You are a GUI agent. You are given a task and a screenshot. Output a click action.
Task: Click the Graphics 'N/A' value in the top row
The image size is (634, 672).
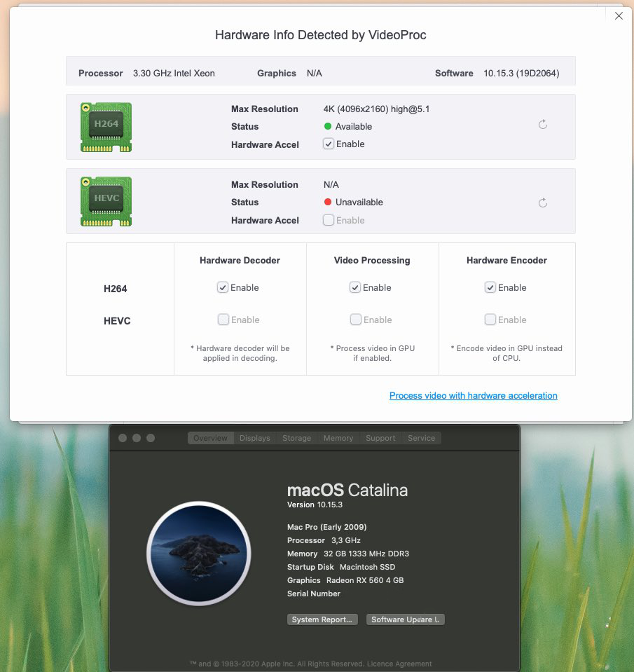(x=315, y=74)
